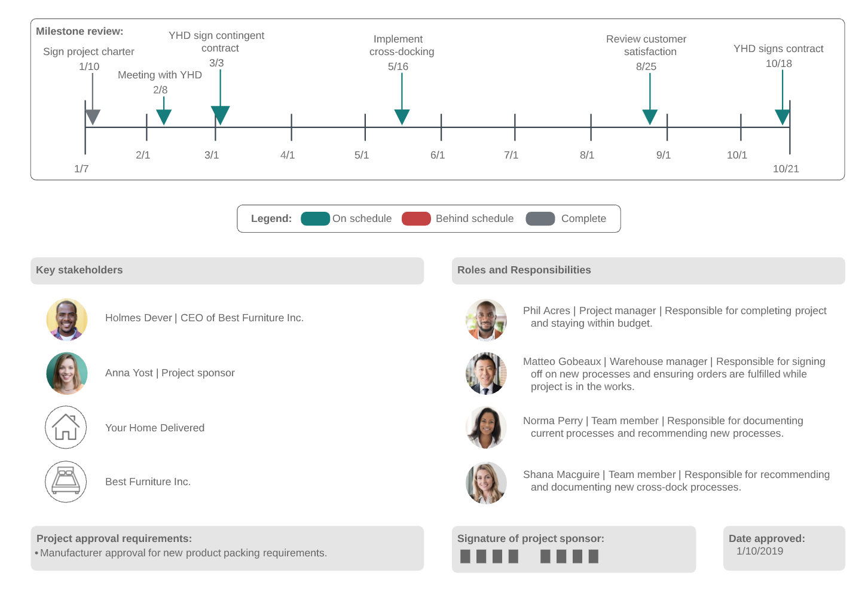This screenshot has height=597, width=868.
Task: Select the YHD signs contract milestone arrow
Action: (x=783, y=117)
